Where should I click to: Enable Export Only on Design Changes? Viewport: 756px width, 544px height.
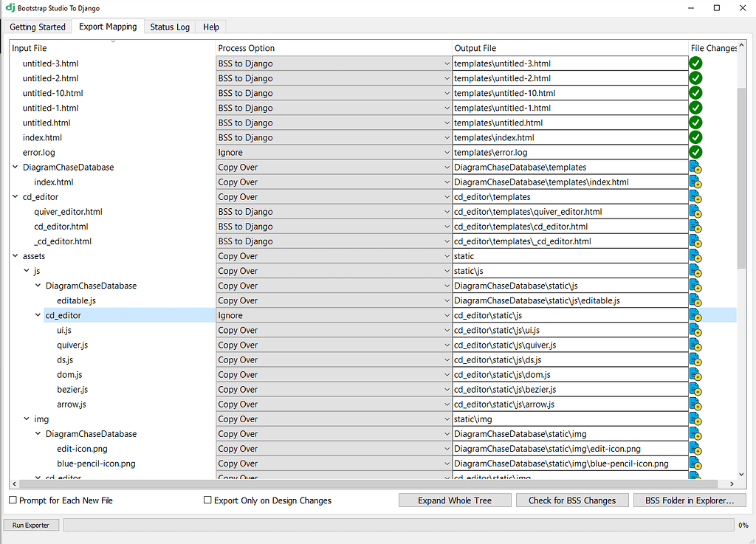click(208, 500)
